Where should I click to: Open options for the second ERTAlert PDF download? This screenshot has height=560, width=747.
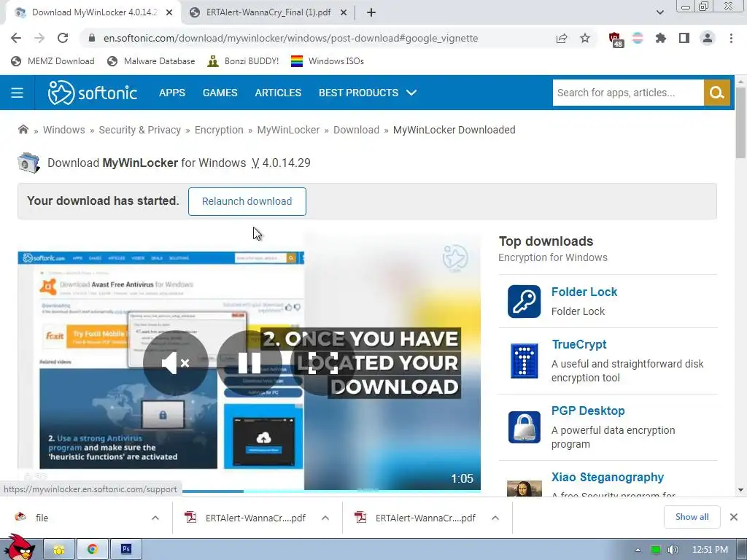(x=495, y=518)
